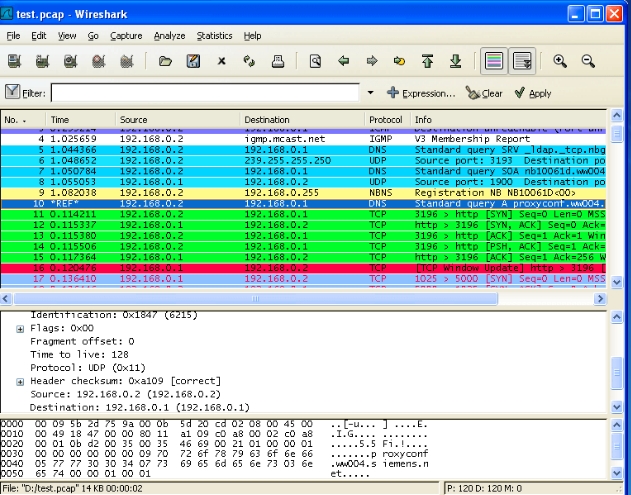Sort by the Info column header
The width and height of the screenshot is (631, 495).
(508, 120)
